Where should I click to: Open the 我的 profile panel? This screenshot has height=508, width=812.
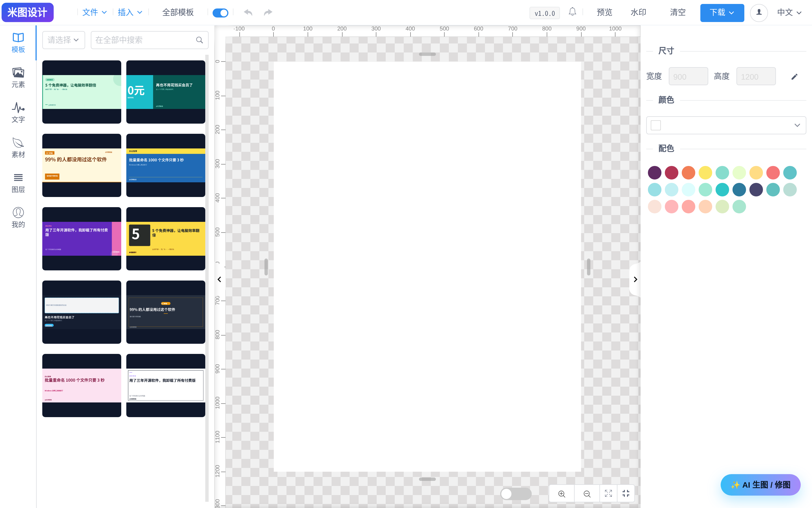pos(18,217)
